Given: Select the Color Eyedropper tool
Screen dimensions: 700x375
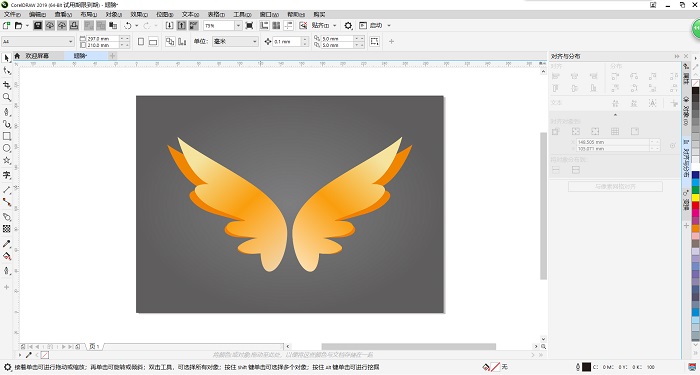Looking at the screenshot, I should 7,244.
